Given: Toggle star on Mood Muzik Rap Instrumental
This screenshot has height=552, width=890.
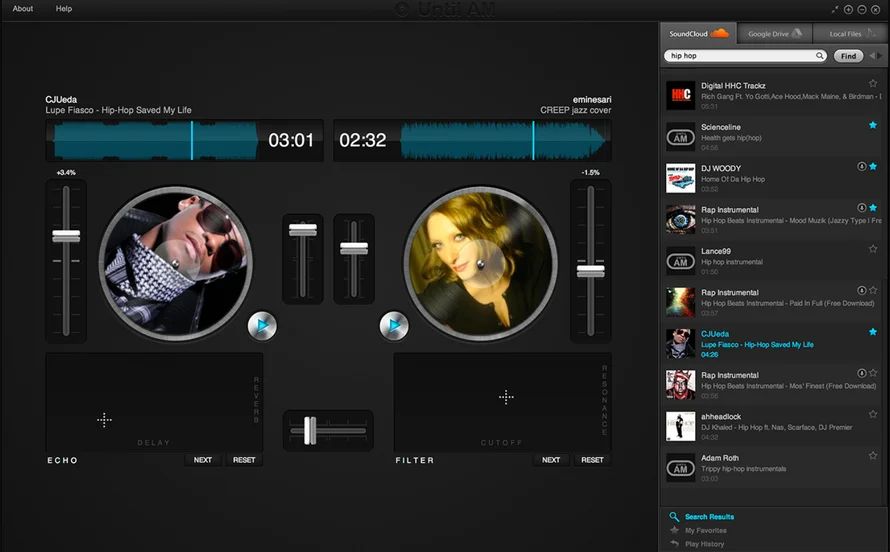Looking at the screenshot, I should pos(873,208).
